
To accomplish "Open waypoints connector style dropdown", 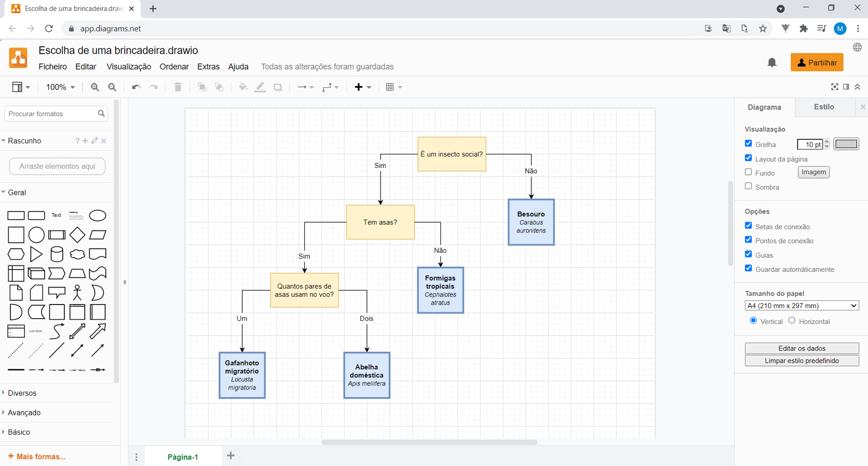I will (330, 87).
